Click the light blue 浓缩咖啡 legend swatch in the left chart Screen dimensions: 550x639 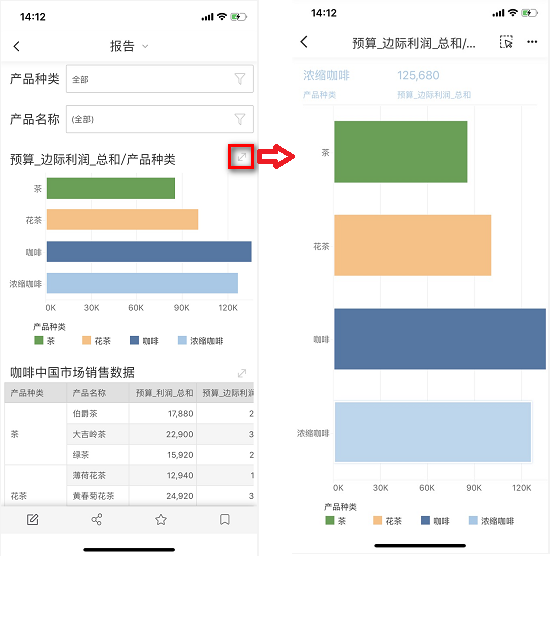pos(182,340)
